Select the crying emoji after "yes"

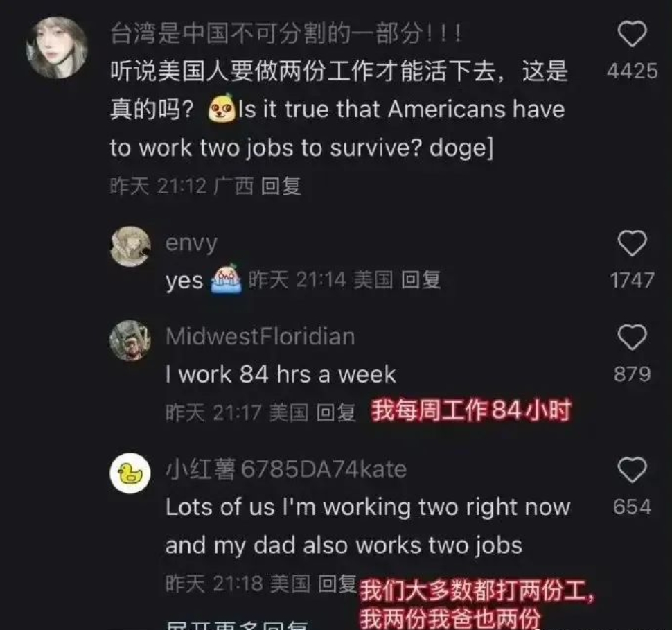click(x=227, y=279)
